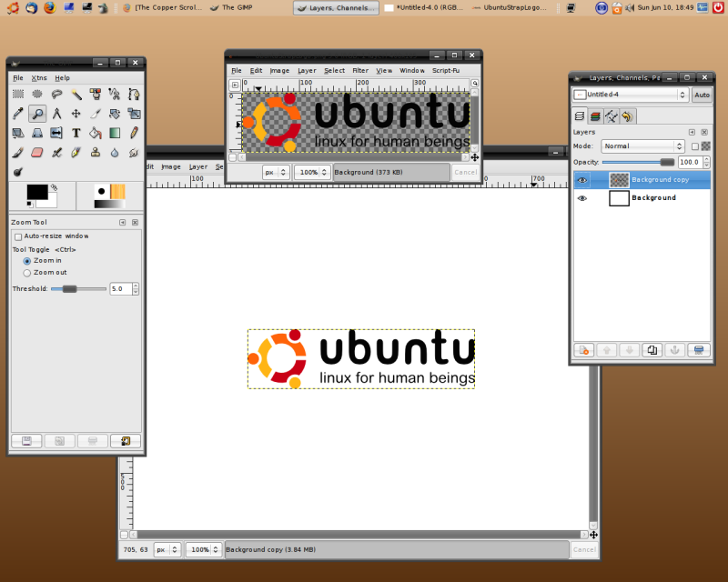
Task: Select the Eraser tool
Action: [x=37, y=152]
